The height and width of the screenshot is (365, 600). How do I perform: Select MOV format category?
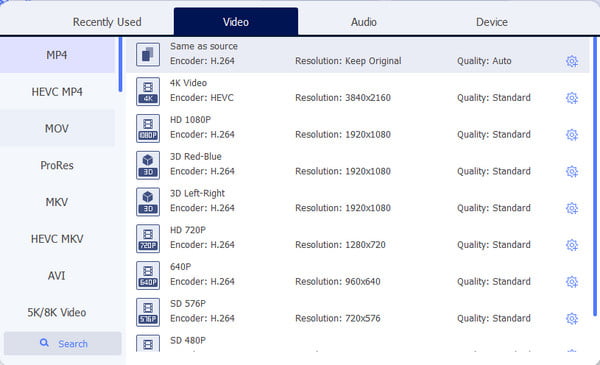click(57, 129)
